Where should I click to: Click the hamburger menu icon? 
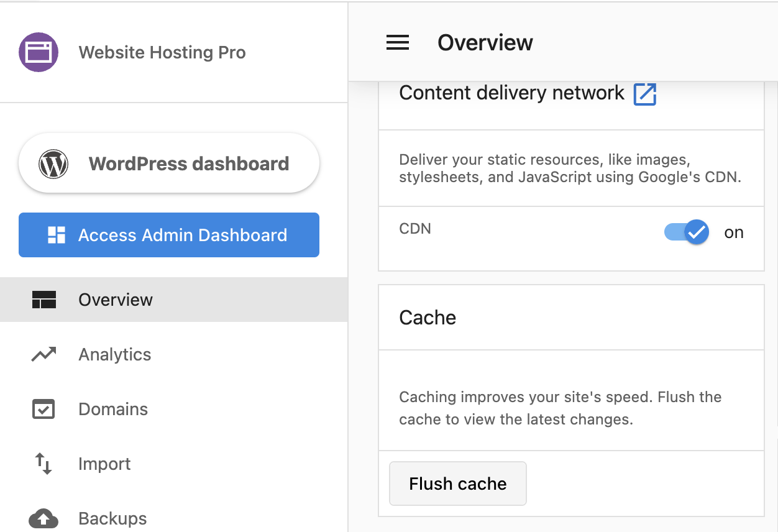tap(398, 43)
